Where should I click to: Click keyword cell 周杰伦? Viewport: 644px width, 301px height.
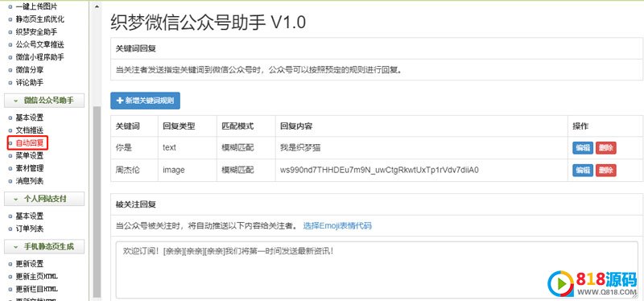tap(128, 170)
